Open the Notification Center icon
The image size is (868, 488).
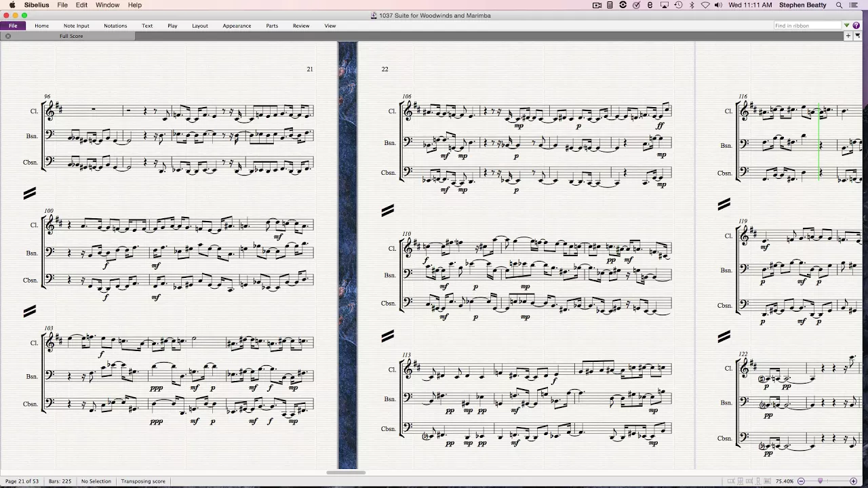click(x=853, y=5)
